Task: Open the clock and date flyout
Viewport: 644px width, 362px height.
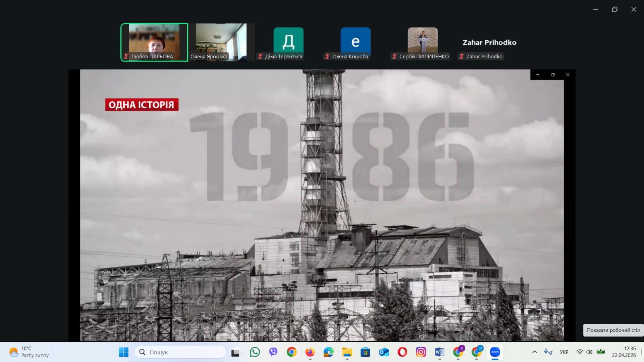Action: [624, 352]
